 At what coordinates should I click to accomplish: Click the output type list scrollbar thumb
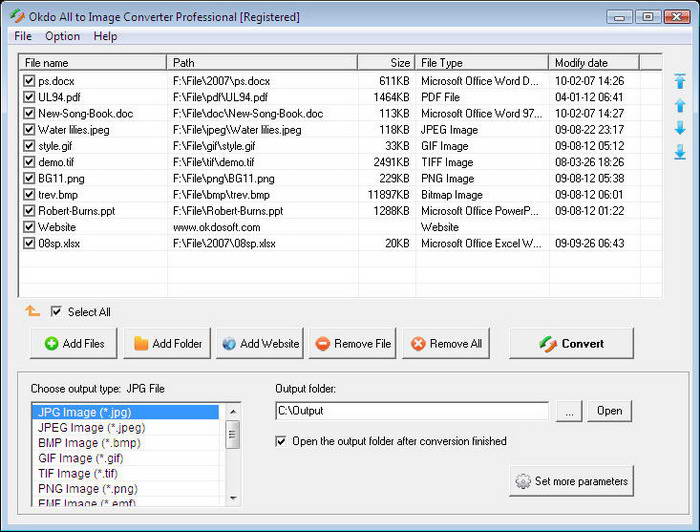pos(233,434)
